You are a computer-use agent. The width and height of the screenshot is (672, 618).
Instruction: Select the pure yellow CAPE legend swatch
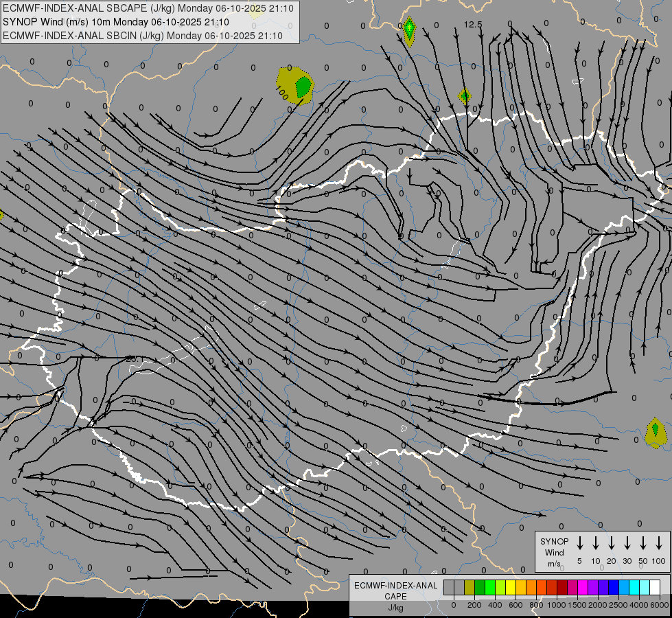511,587
